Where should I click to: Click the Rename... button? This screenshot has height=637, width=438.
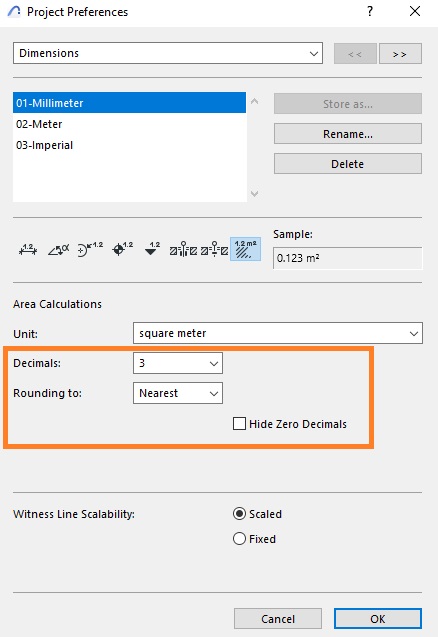(x=348, y=134)
